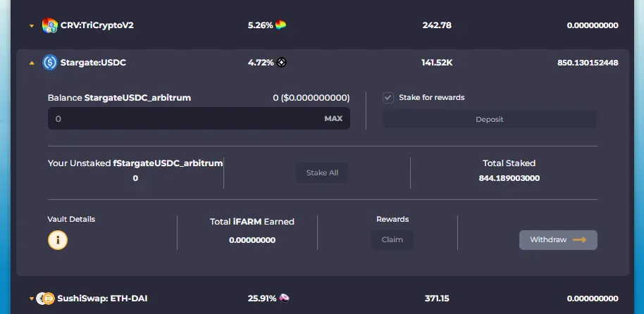
Task: Collapse the Stargate:USDC row arrow
Action: pyautogui.click(x=32, y=63)
